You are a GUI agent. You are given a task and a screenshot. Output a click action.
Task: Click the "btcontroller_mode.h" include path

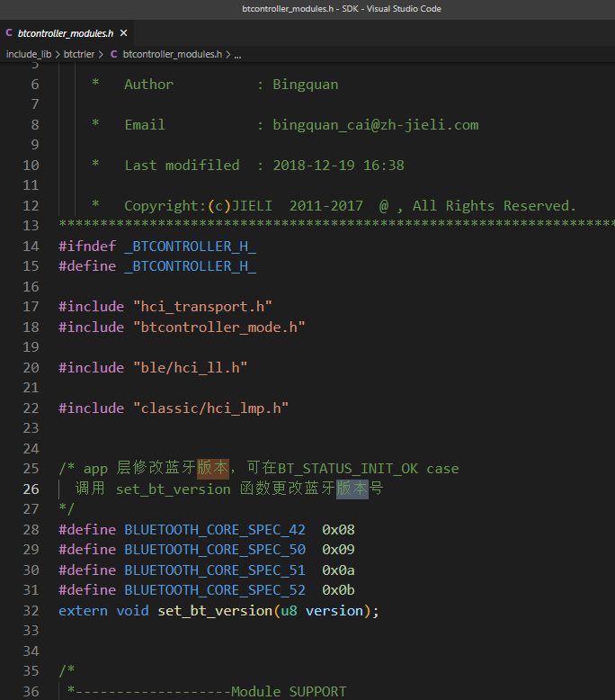point(219,328)
